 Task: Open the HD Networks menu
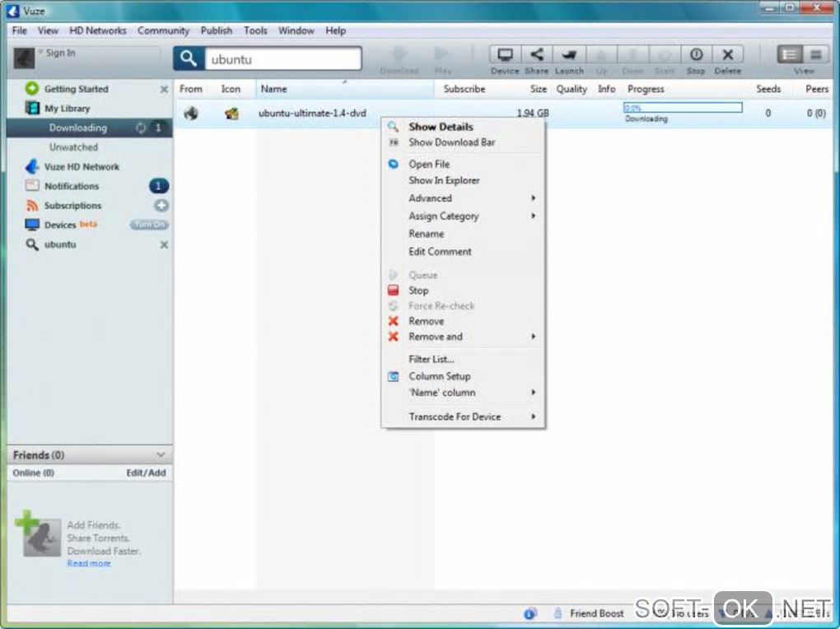click(97, 30)
